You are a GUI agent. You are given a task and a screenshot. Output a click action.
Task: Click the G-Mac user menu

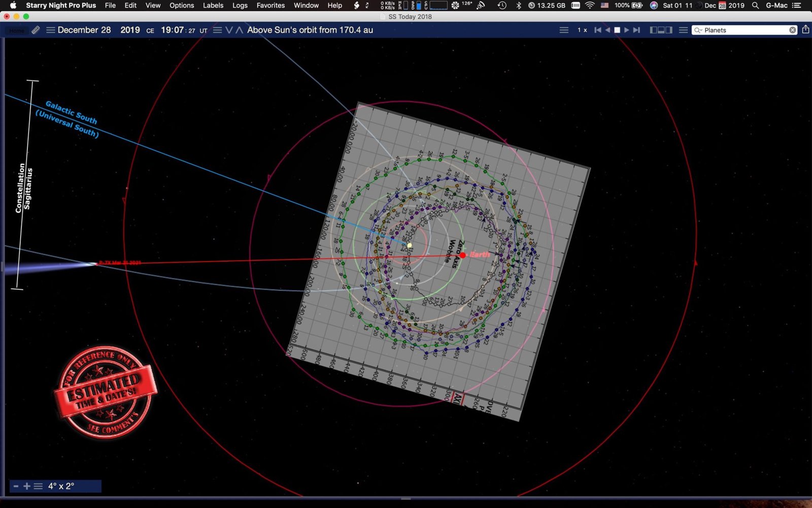[x=776, y=5]
